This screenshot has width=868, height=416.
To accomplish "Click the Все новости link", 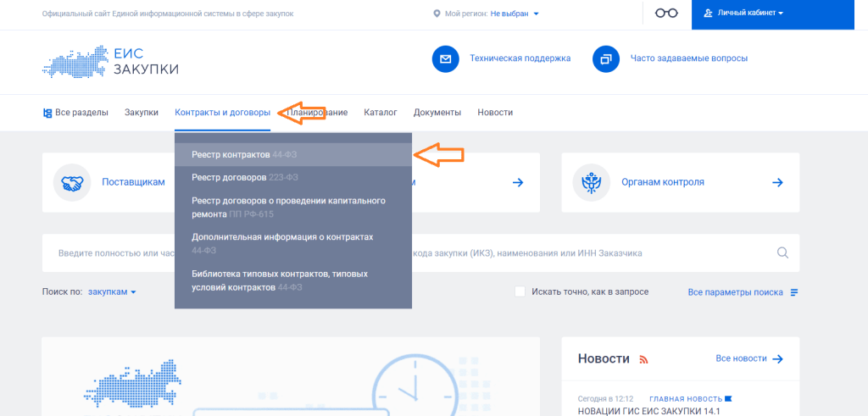I will click(741, 358).
